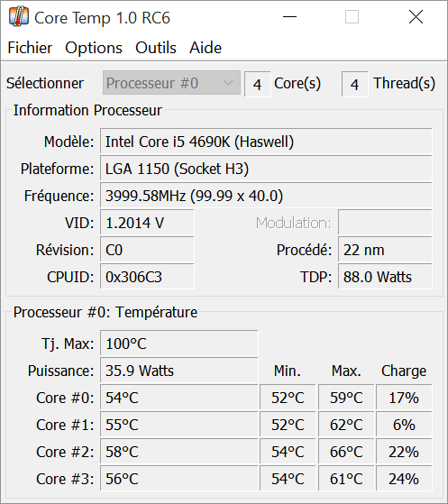
Task: Expand the Processeur #0 dropdown
Action: tap(171, 83)
